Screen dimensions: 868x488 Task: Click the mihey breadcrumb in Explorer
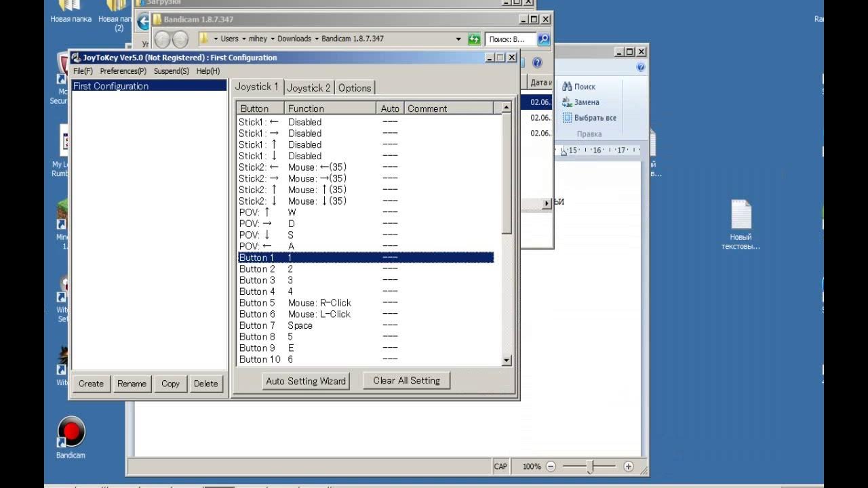(258, 39)
